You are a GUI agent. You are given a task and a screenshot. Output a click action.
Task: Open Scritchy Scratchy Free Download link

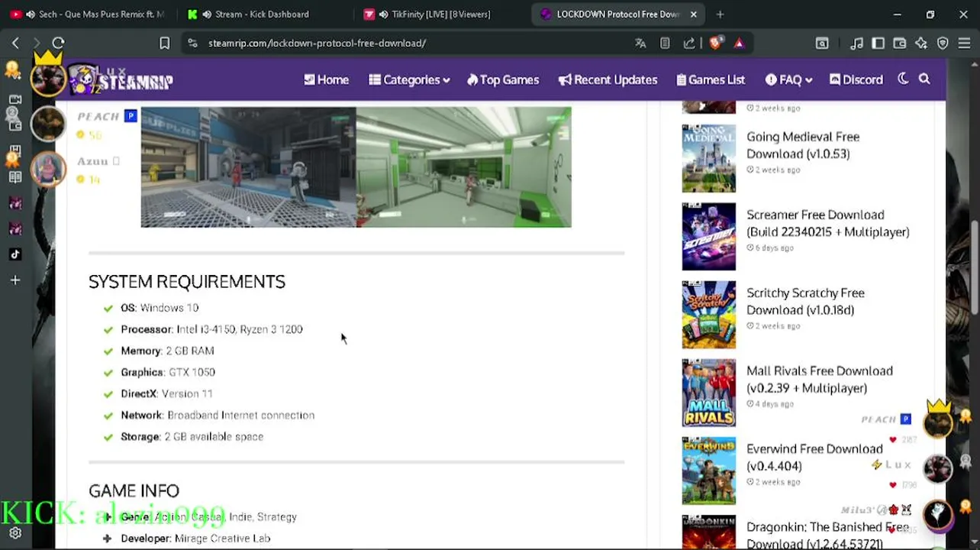(x=805, y=301)
